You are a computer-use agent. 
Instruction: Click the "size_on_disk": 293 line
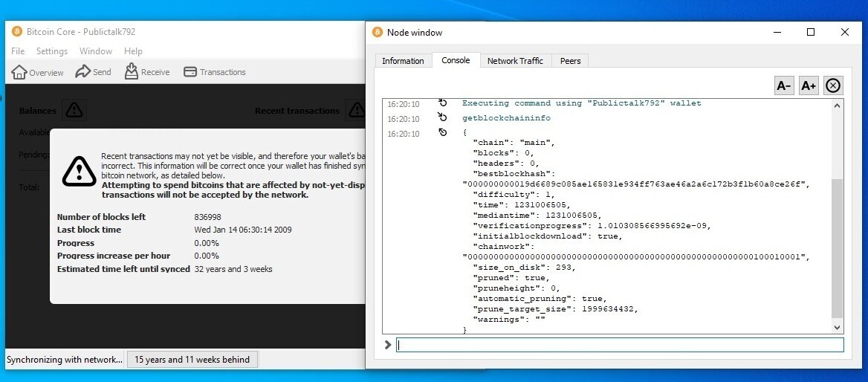524,268
